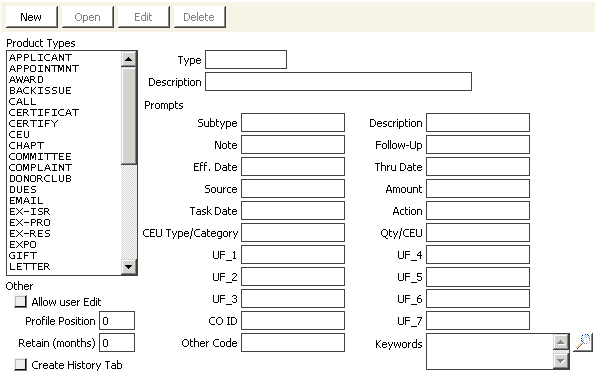Select DUES product type

click(x=23, y=190)
